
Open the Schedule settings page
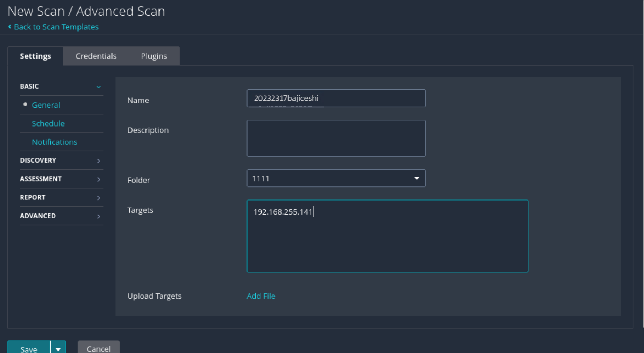(x=48, y=123)
